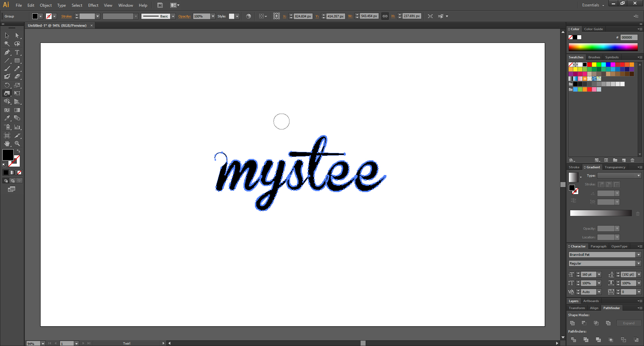Image resolution: width=644 pixels, height=346 pixels.
Task: Pick the Line Segment tool
Action: 7,61
